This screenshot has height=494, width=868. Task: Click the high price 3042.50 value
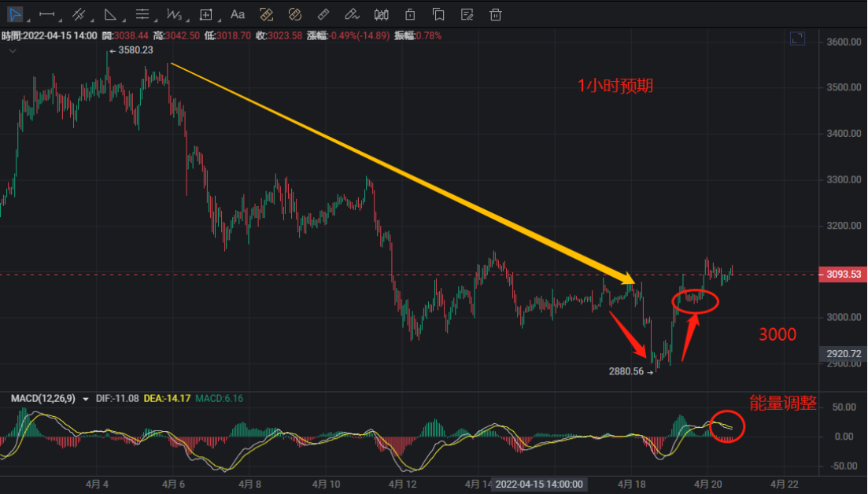pyautogui.click(x=183, y=35)
